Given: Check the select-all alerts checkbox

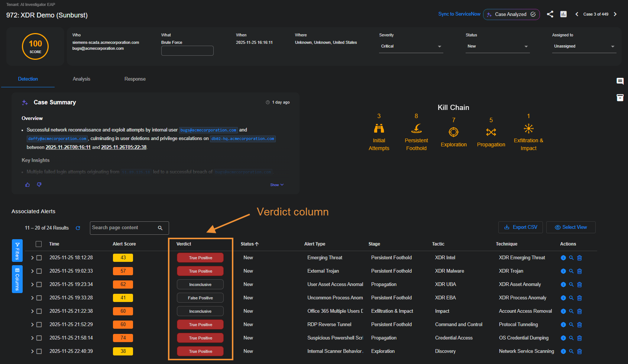Looking at the screenshot, I should coord(39,244).
